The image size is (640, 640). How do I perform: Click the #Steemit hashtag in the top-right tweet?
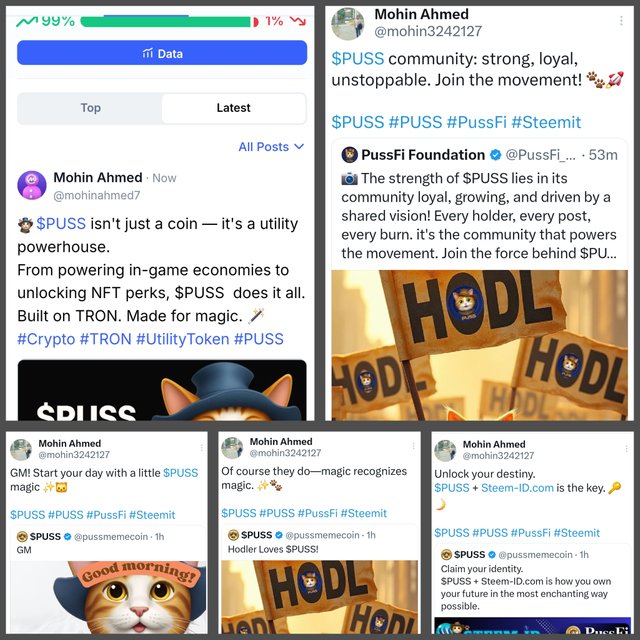[546, 122]
